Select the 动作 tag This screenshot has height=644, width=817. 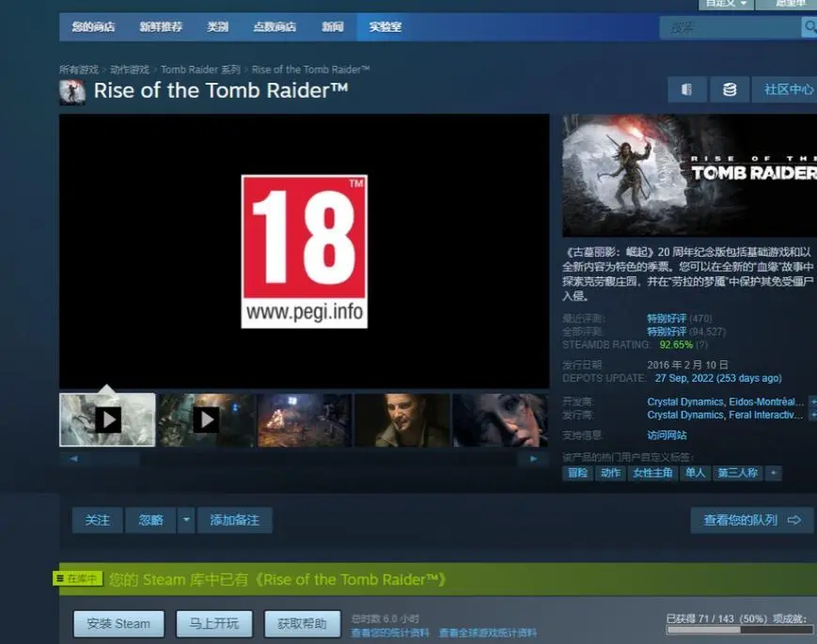(611, 473)
